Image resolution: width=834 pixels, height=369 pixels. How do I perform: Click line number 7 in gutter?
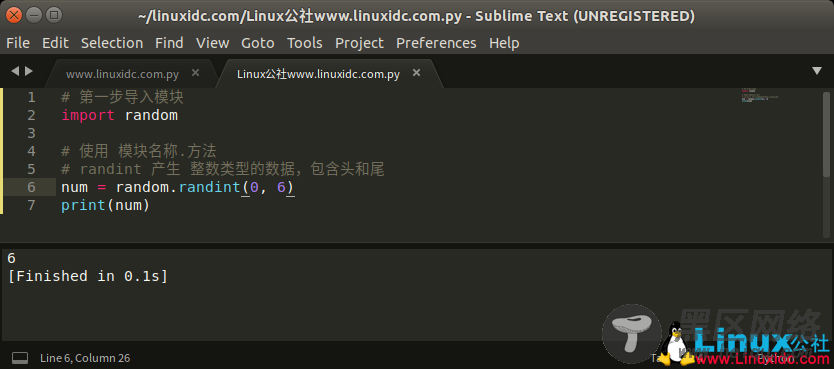pyautogui.click(x=31, y=205)
